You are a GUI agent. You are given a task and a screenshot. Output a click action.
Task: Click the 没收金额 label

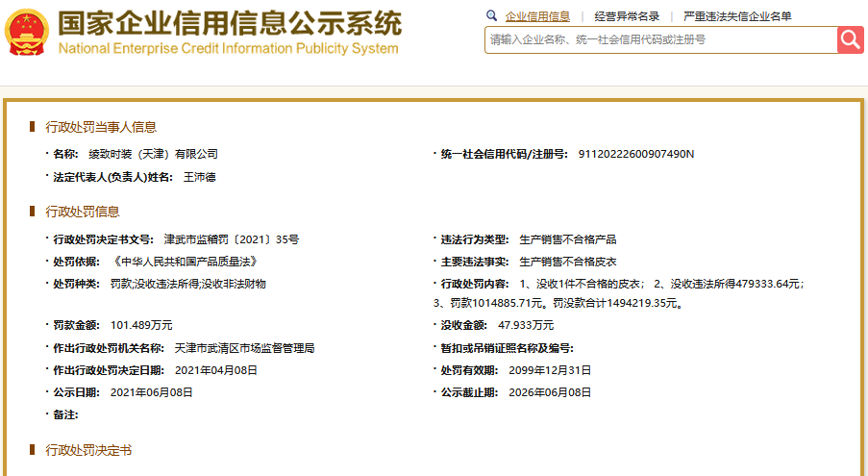click(464, 325)
